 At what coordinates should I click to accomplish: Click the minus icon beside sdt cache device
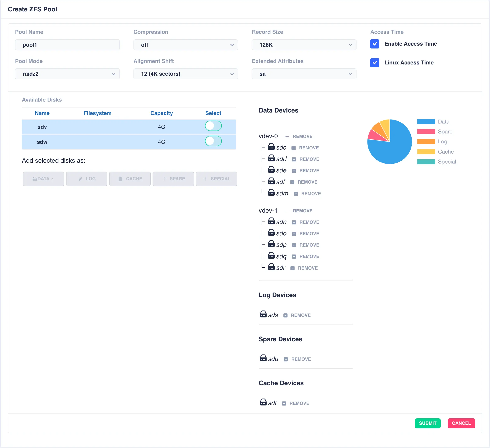(284, 403)
